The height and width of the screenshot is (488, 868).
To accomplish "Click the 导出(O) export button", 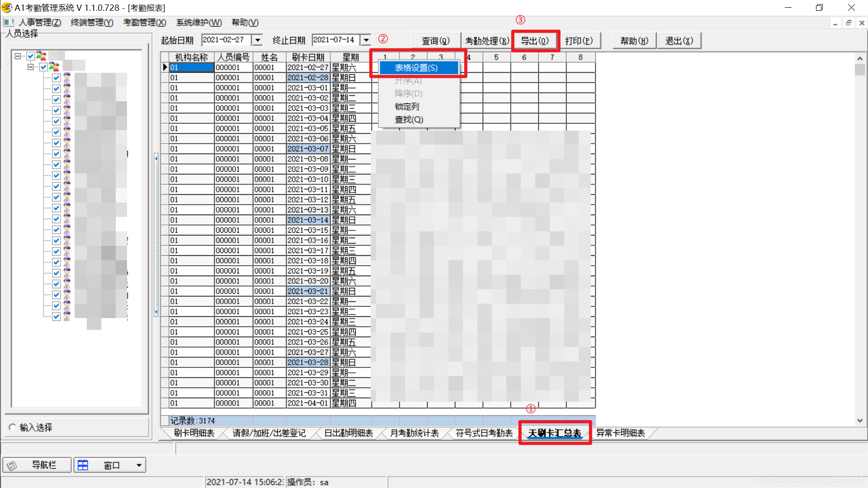I will [x=535, y=41].
